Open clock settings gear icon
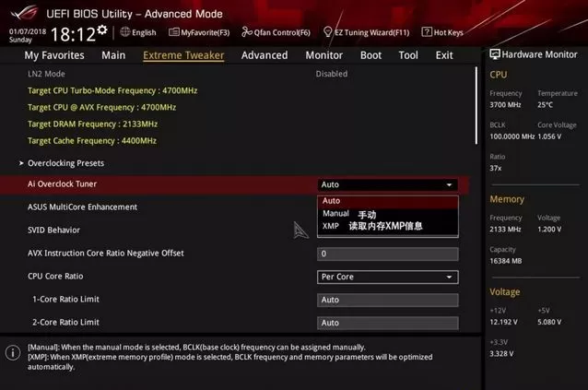 click(102, 30)
